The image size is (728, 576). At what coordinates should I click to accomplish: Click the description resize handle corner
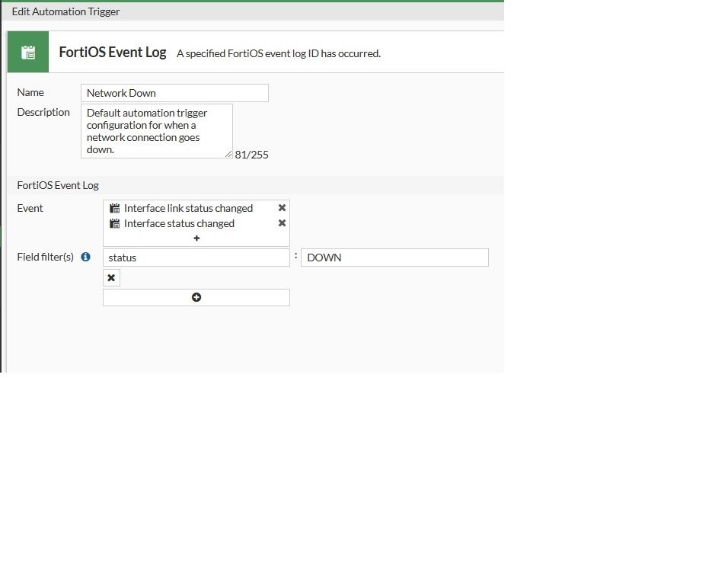pos(228,154)
